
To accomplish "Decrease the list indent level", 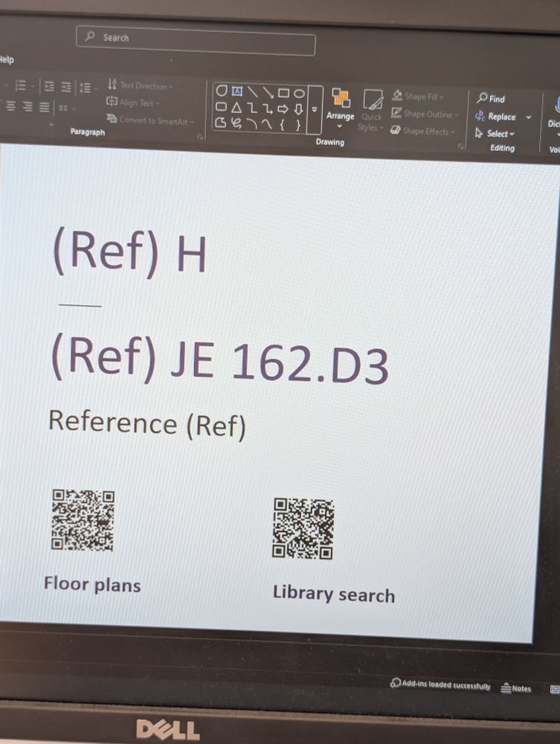I will tap(49, 86).
